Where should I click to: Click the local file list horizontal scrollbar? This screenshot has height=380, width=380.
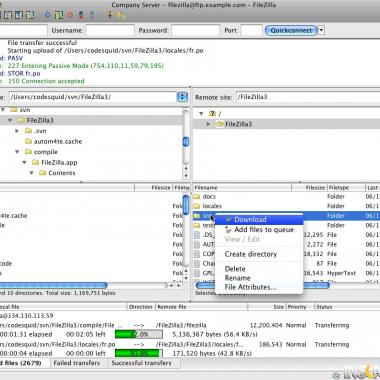coord(53,286)
